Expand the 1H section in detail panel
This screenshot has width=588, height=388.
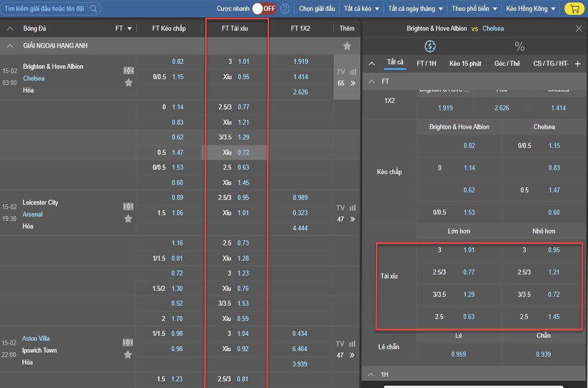(x=371, y=374)
